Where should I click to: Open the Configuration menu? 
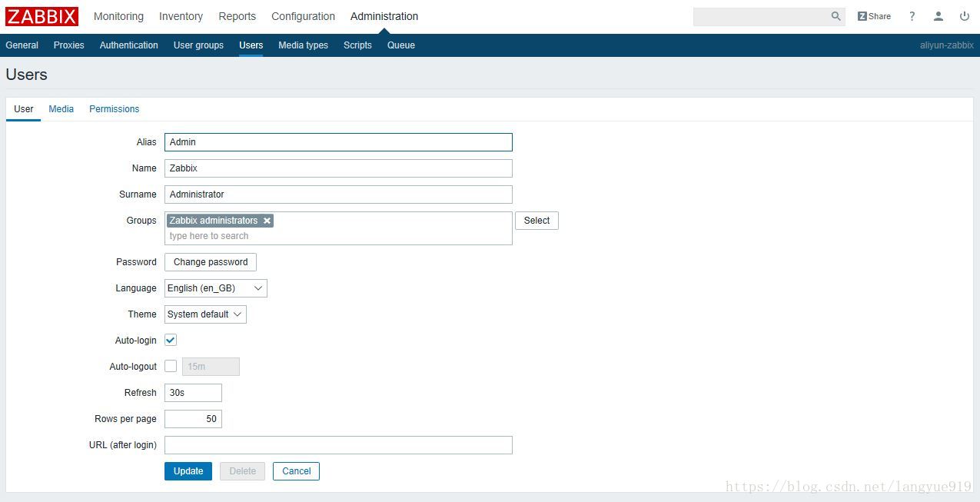303,16
